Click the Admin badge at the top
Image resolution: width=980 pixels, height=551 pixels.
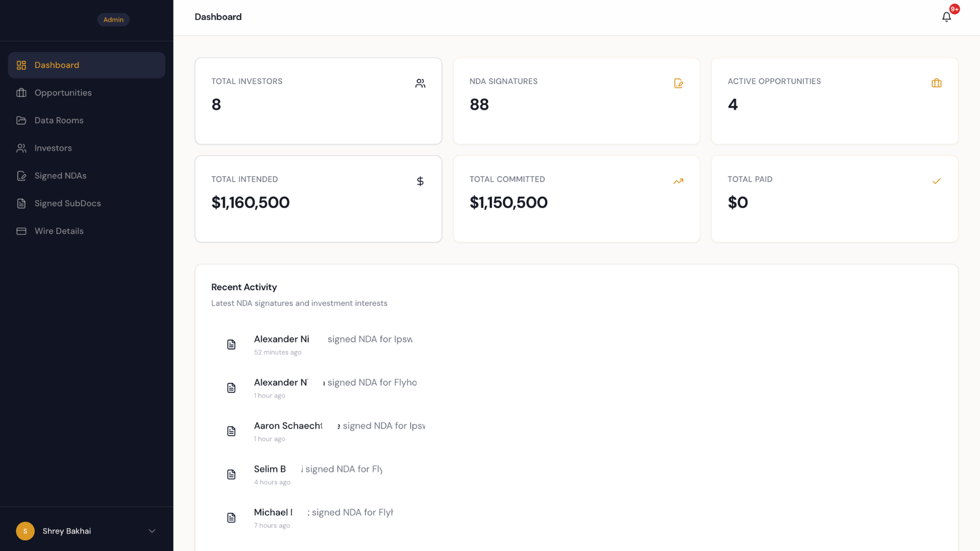pos(113,19)
